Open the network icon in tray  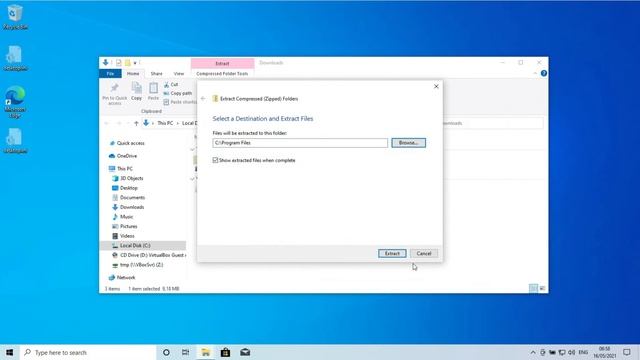click(562, 352)
